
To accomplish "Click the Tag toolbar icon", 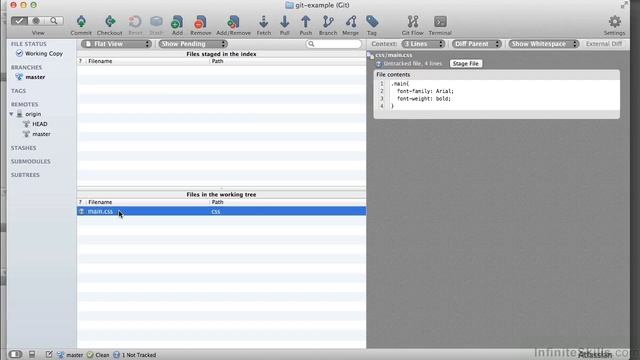I will point(372,22).
